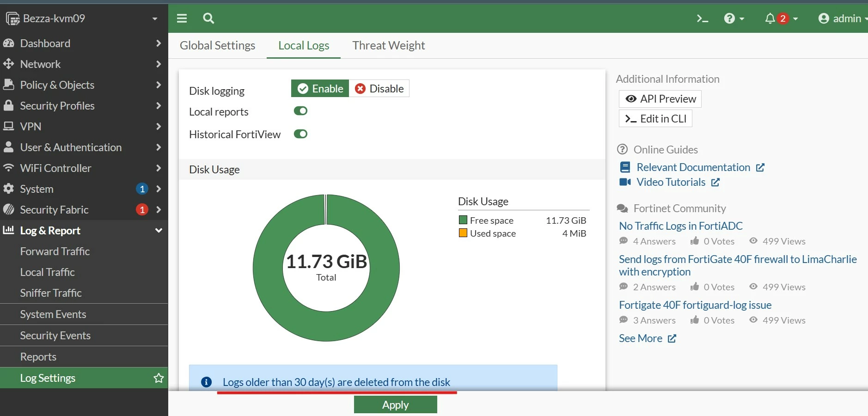Viewport: 868px width, 416px height.
Task: Expand the Dashboard menu chevron
Action: [159, 43]
